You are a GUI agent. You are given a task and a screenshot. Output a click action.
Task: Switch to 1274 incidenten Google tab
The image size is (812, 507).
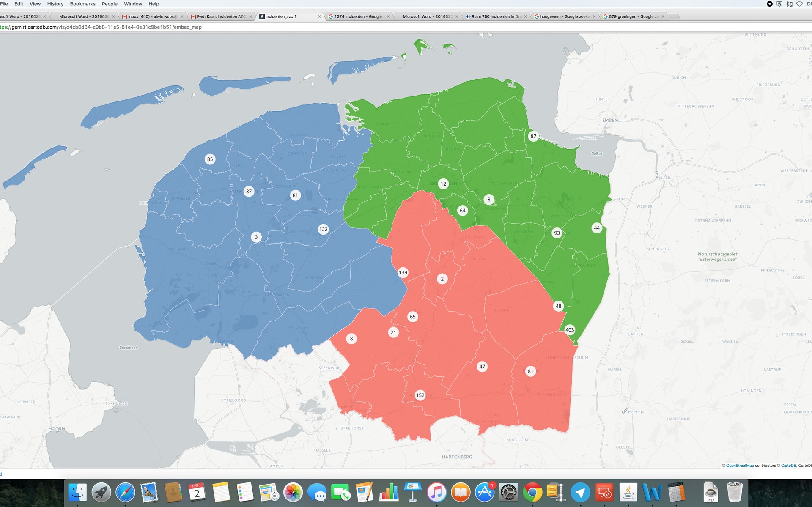358,16
